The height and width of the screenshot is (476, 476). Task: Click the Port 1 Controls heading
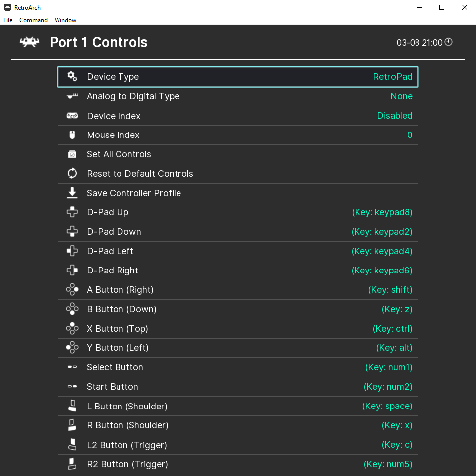tap(99, 42)
